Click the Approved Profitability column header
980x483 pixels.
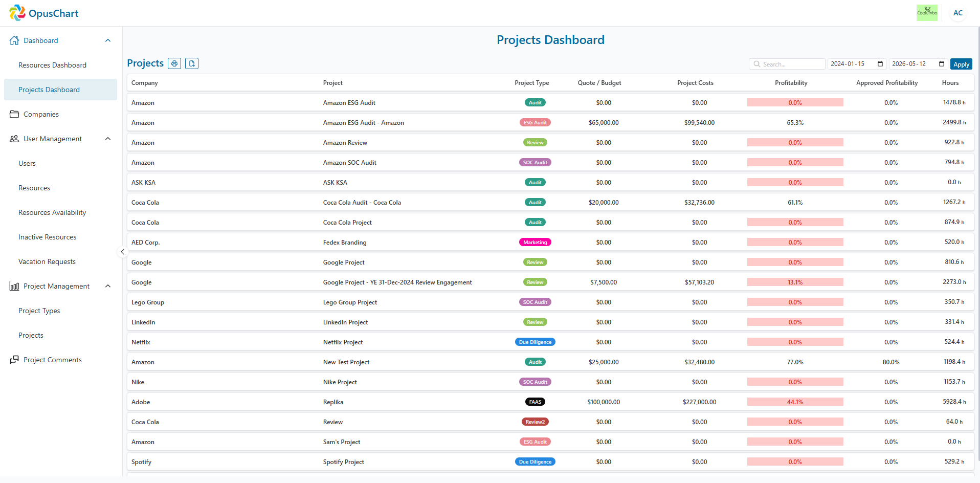click(887, 83)
